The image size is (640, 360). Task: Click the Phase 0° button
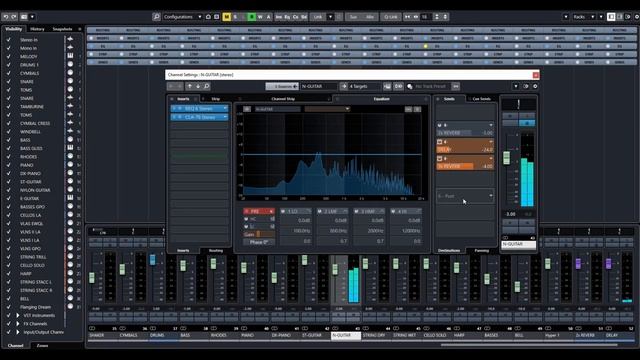(259, 242)
